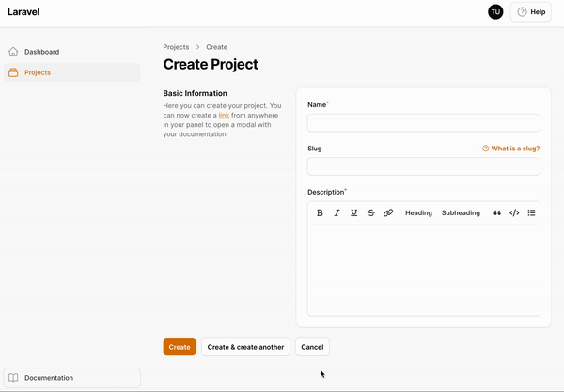Screen dimensions: 564x392
Task: Click Create & create another button
Action: [x=245, y=347]
